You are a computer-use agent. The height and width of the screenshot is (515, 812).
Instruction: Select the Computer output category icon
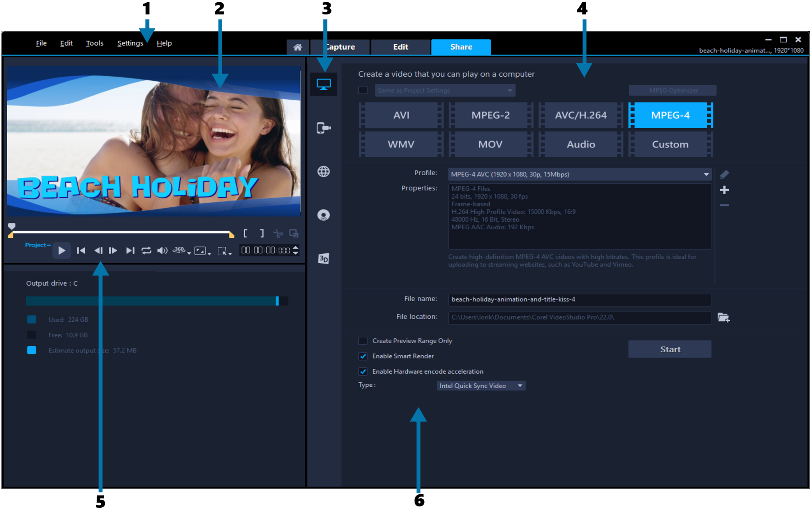point(323,84)
